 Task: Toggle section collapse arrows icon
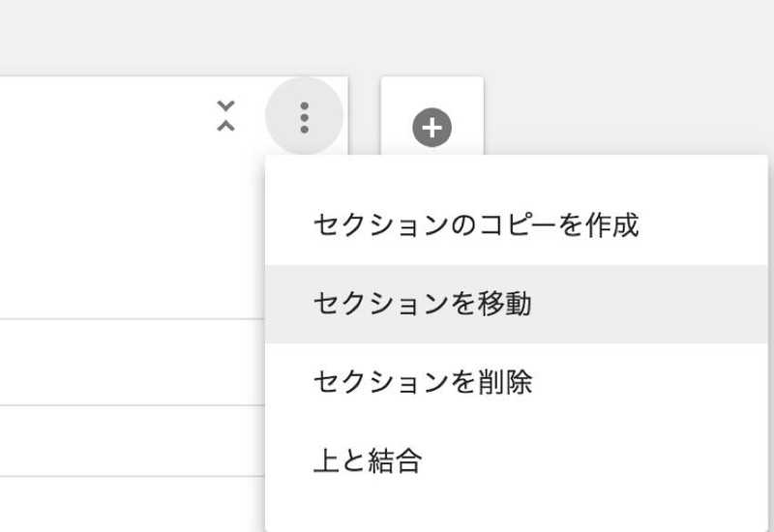pos(225,116)
